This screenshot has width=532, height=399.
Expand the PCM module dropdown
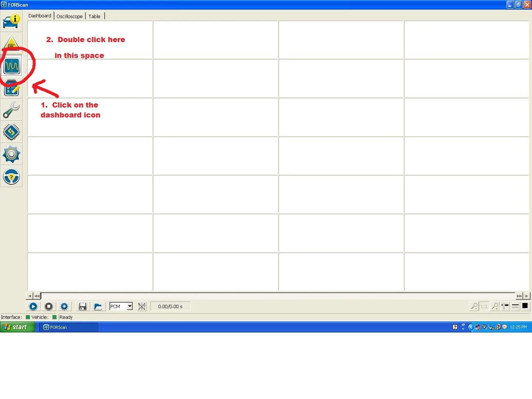[x=130, y=306]
